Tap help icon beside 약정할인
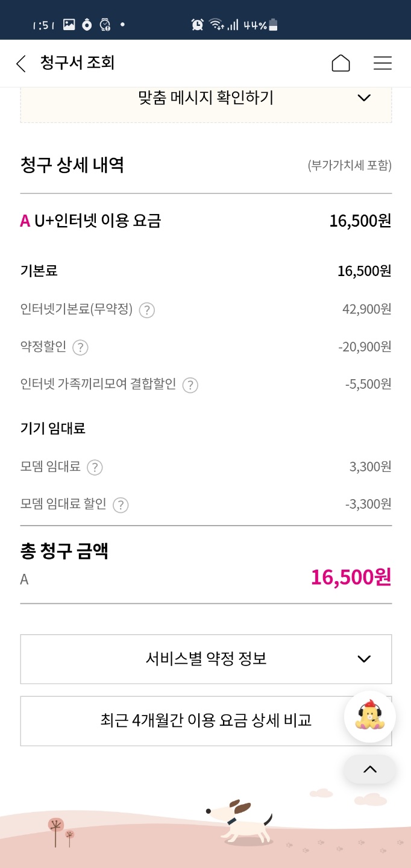 (x=80, y=348)
